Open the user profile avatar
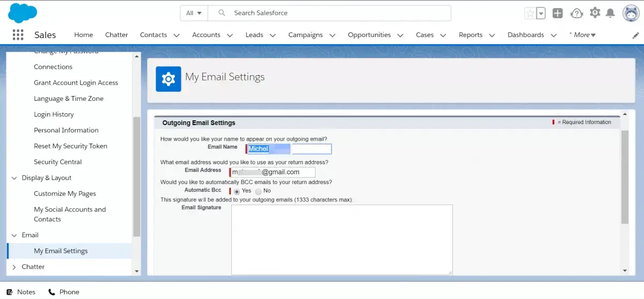Viewport: 644px width, 299px height. [x=630, y=13]
